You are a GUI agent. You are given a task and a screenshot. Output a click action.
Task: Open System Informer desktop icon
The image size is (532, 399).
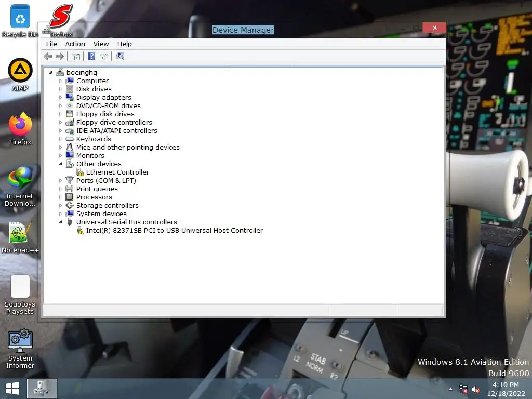click(x=20, y=349)
